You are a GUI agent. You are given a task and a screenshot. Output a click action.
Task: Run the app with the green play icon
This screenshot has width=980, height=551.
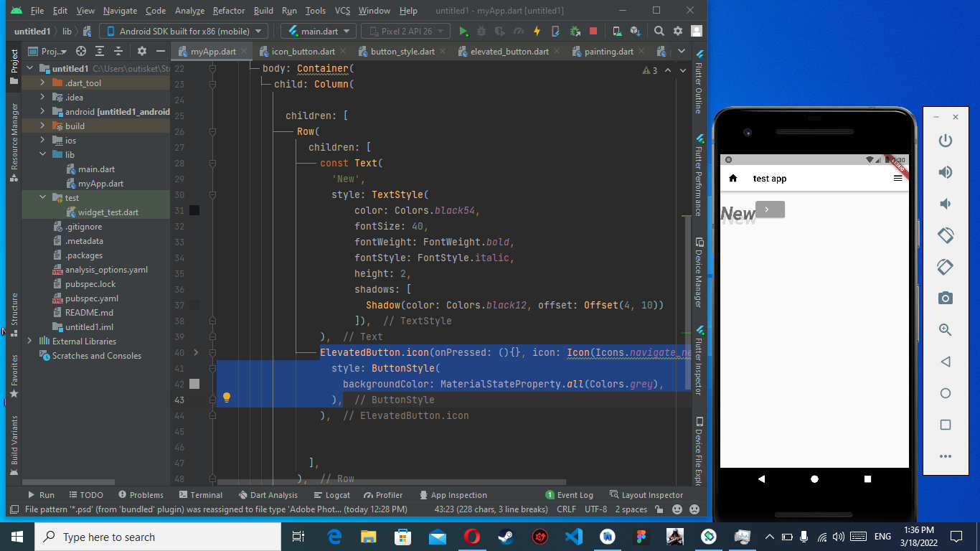pos(463,32)
